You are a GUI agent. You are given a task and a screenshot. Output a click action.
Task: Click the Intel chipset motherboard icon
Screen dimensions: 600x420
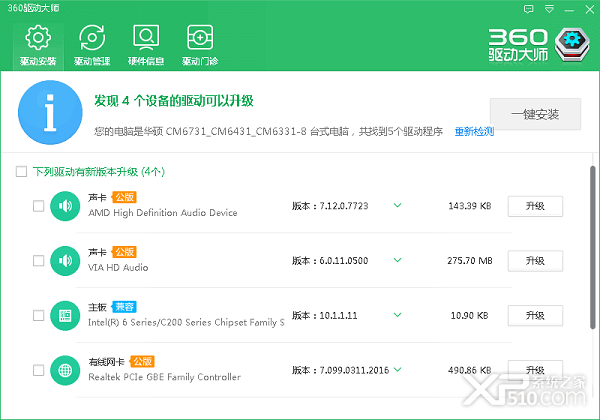(x=65, y=316)
